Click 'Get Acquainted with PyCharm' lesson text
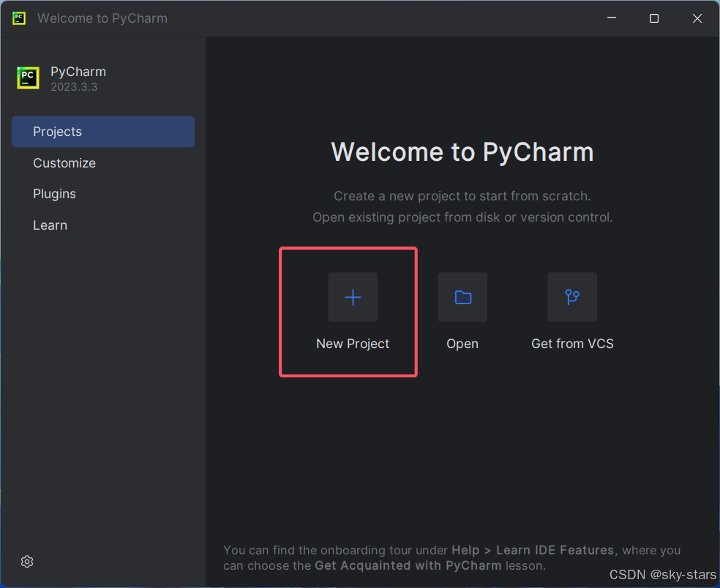 408,565
